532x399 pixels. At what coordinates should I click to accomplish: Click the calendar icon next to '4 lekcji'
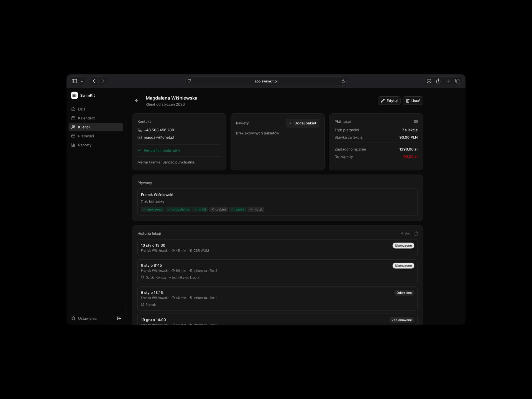click(x=416, y=233)
